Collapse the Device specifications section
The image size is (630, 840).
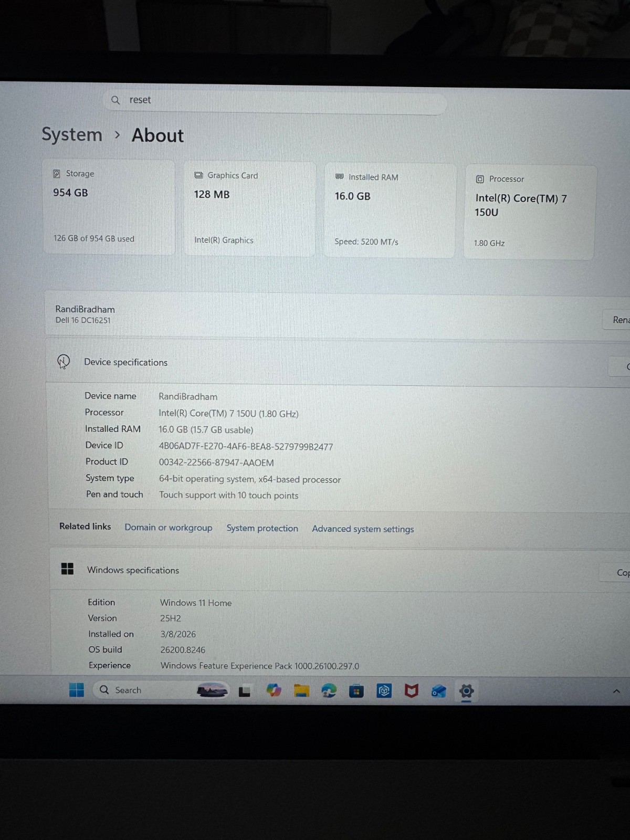pyautogui.click(x=338, y=362)
